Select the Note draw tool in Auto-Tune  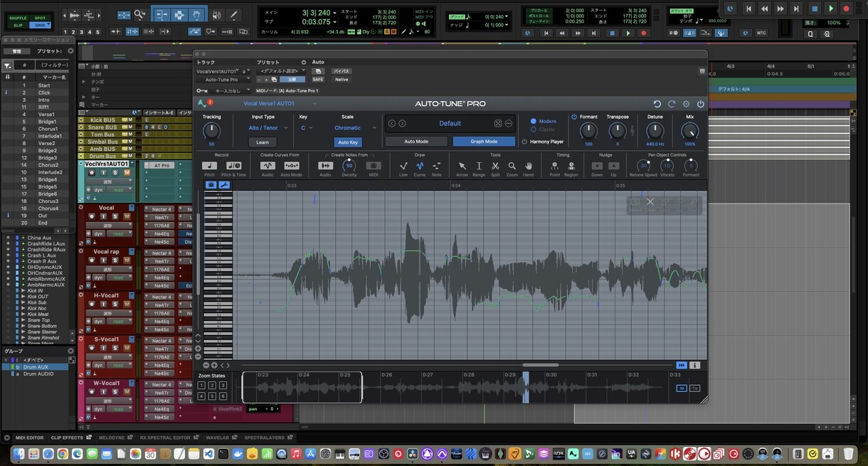437,166
